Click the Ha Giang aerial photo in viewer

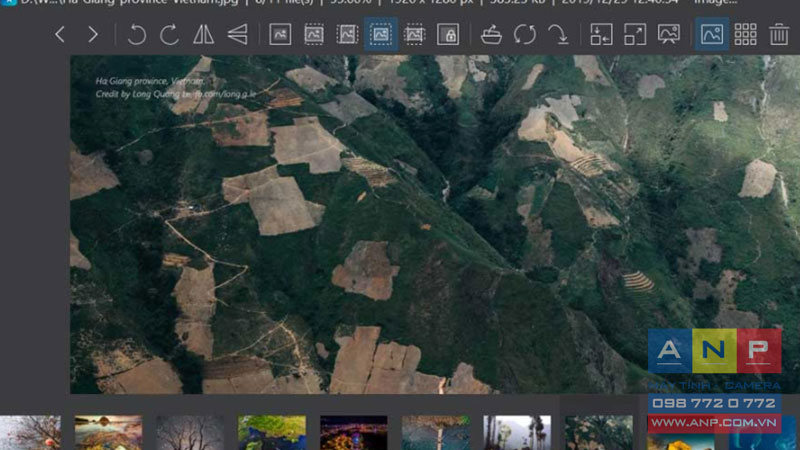point(435,224)
